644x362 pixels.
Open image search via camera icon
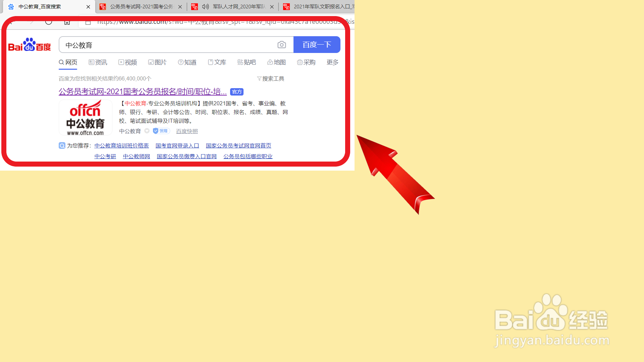[x=282, y=45]
